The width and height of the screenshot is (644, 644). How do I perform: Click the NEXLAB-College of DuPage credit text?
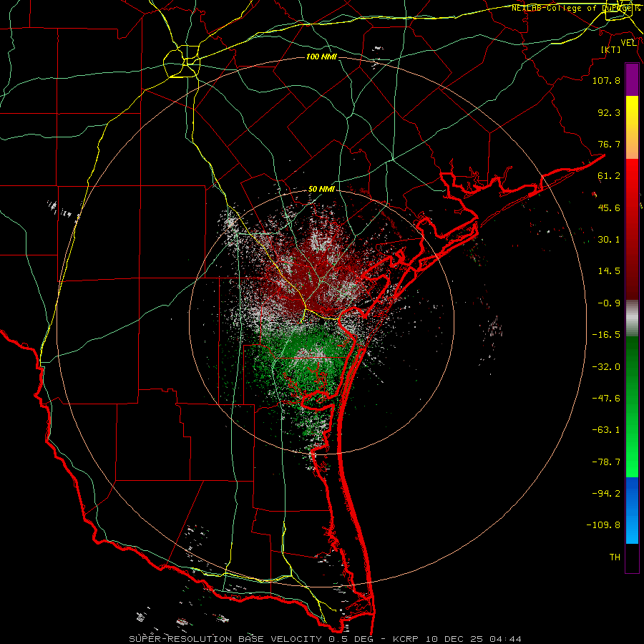pos(575,8)
